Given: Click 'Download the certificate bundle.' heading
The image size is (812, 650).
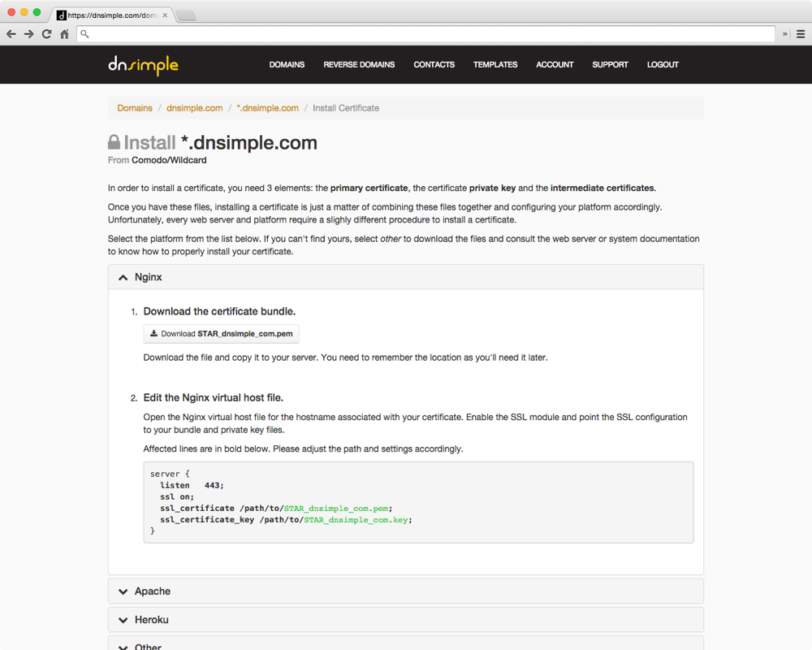Looking at the screenshot, I should (219, 311).
